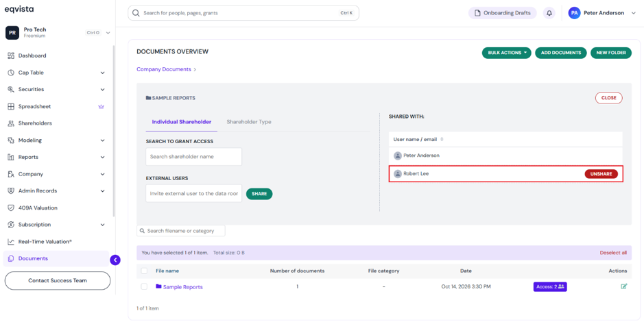Screen dimensions: 644x322
Task: Open Real-Time Valuation menu item
Action: pyautogui.click(x=45, y=242)
